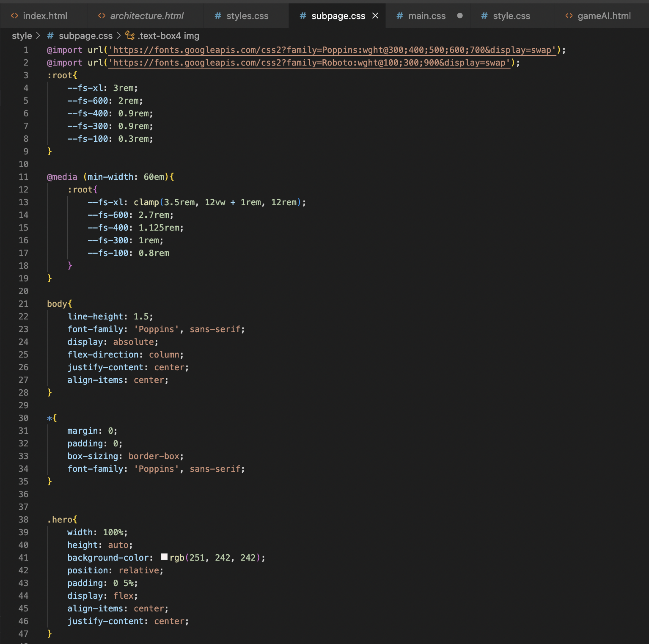Click the CSS hash icon on styles.css tab
Screen dimensions: 649x644
[218, 16]
